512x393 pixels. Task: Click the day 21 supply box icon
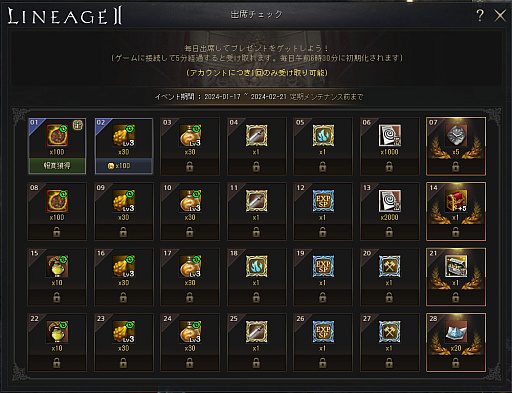click(456, 266)
